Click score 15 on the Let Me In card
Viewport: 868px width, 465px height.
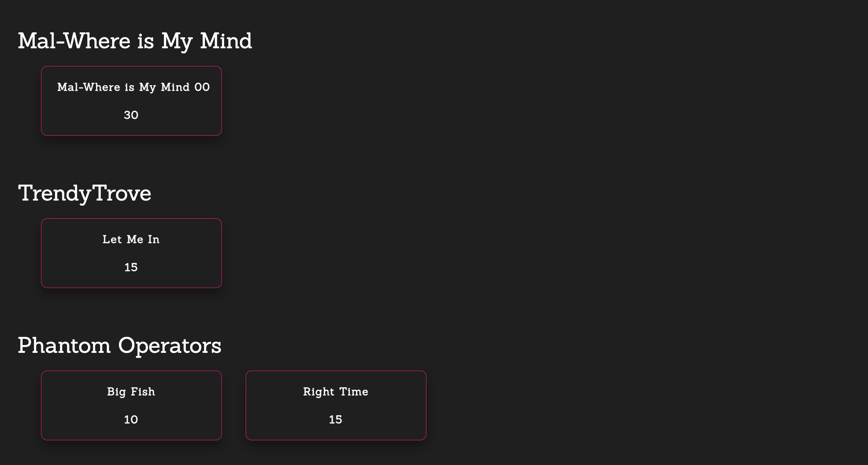pyautogui.click(x=130, y=266)
